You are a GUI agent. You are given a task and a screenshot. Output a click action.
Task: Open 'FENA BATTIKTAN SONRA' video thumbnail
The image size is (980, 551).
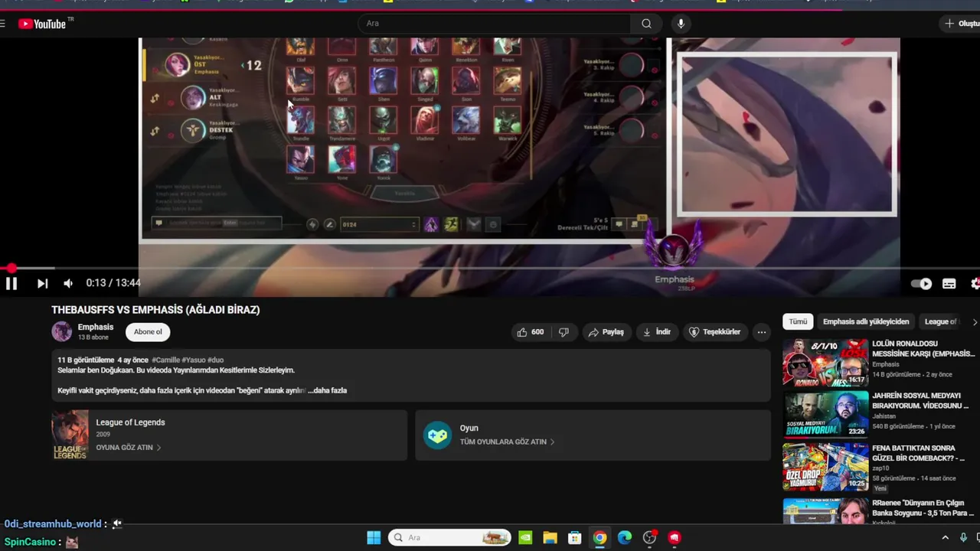tap(825, 467)
